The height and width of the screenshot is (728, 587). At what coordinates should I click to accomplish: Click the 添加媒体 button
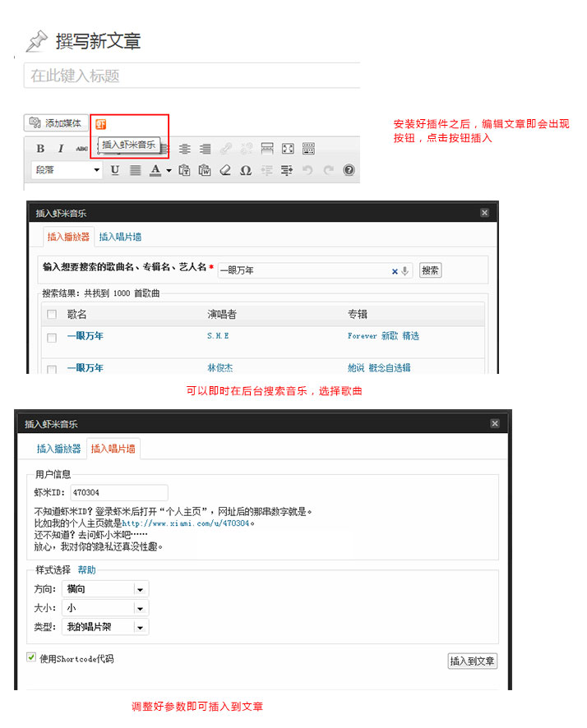56,123
